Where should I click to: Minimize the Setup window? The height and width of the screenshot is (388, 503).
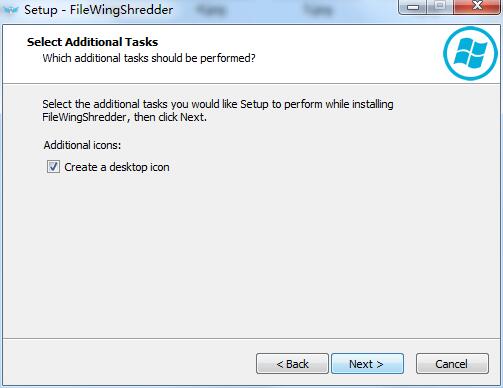click(x=413, y=7)
